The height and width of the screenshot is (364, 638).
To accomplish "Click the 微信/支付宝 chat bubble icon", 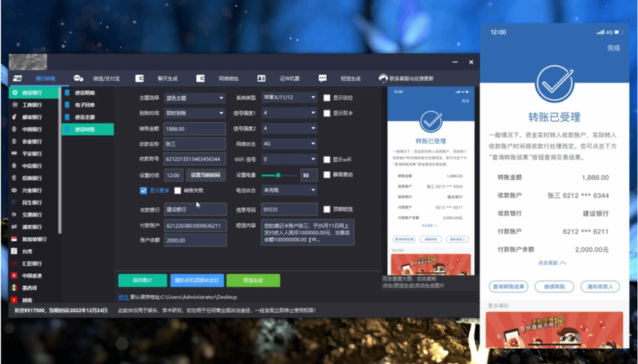I will click(x=78, y=78).
